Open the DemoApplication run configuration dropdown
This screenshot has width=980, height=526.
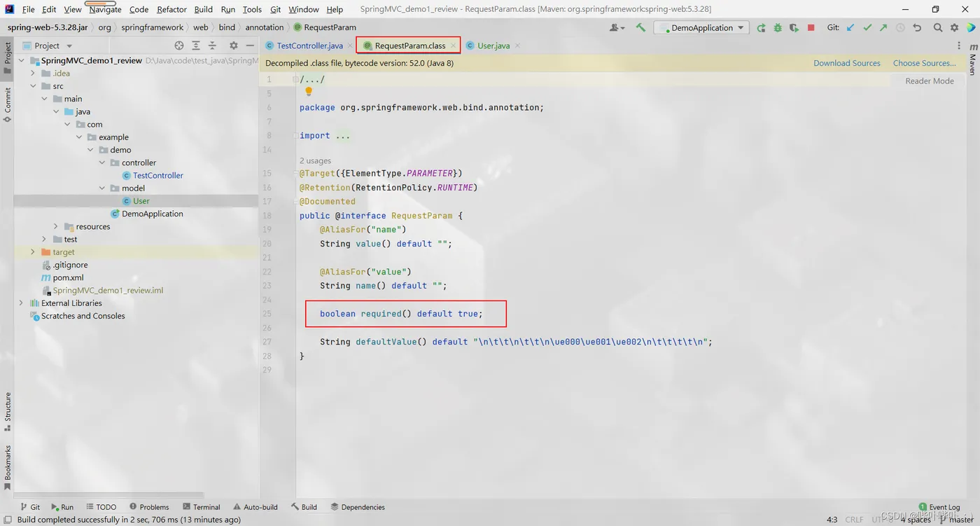(701, 27)
